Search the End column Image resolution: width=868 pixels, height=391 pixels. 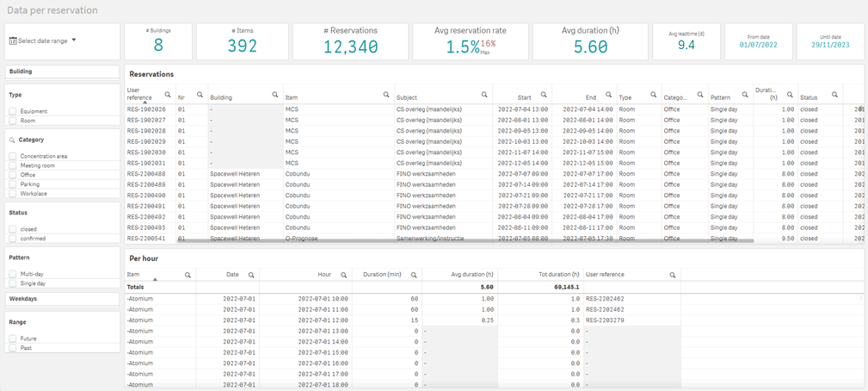(608, 94)
